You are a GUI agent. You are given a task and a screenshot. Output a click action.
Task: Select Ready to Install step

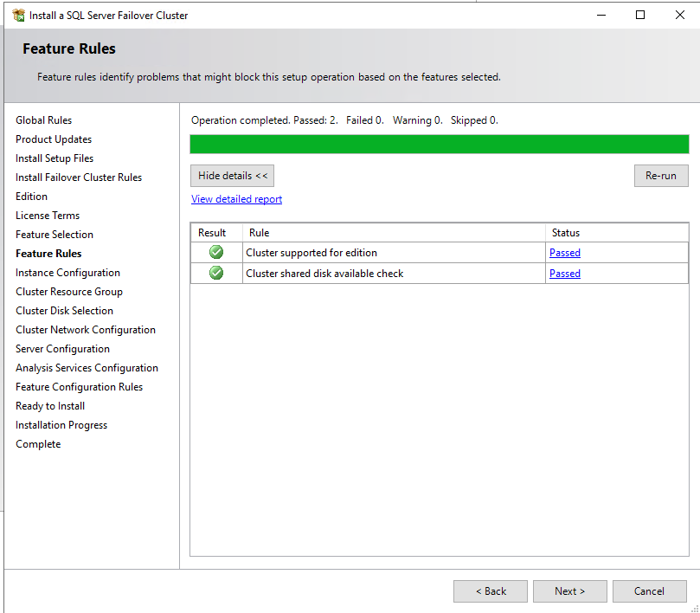tap(50, 406)
